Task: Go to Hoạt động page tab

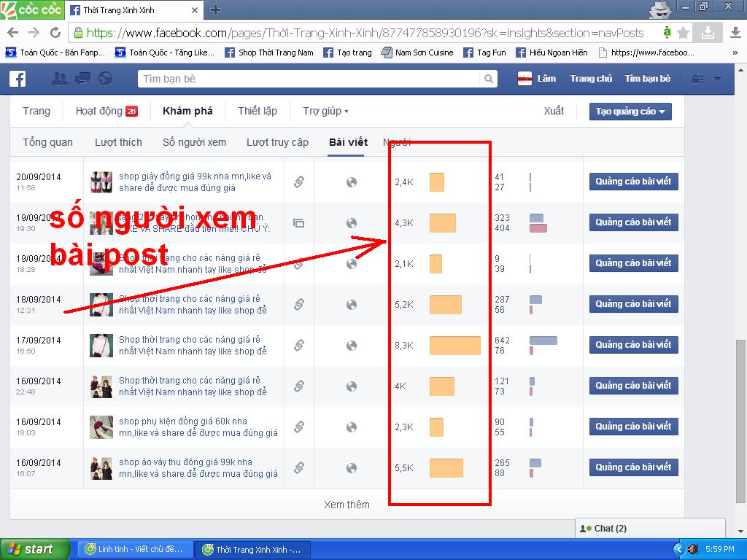Action: [x=107, y=112]
